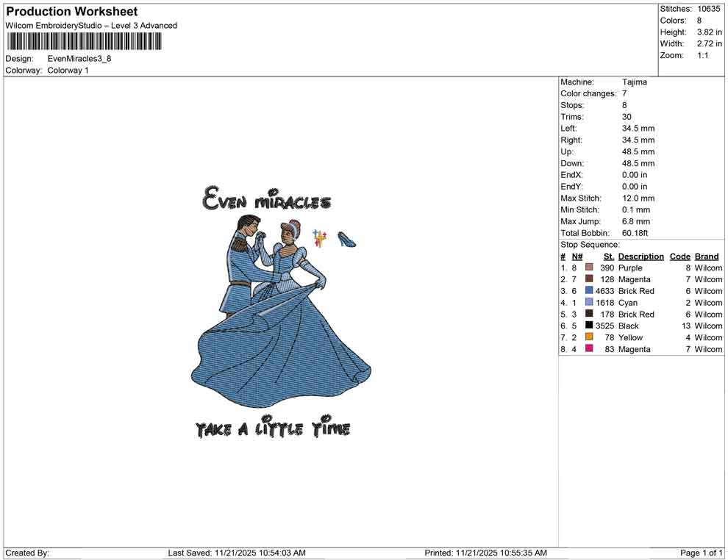
Task: Select the Production Worksheet title
Action: pos(72,12)
